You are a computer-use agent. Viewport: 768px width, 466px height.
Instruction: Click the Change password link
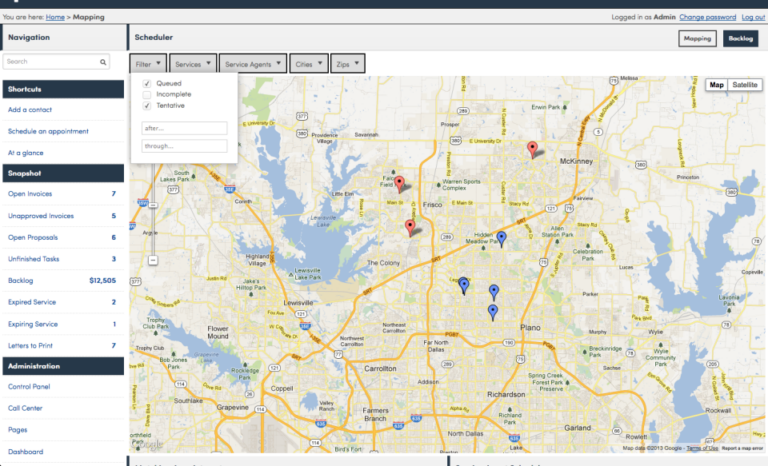click(x=707, y=17)
